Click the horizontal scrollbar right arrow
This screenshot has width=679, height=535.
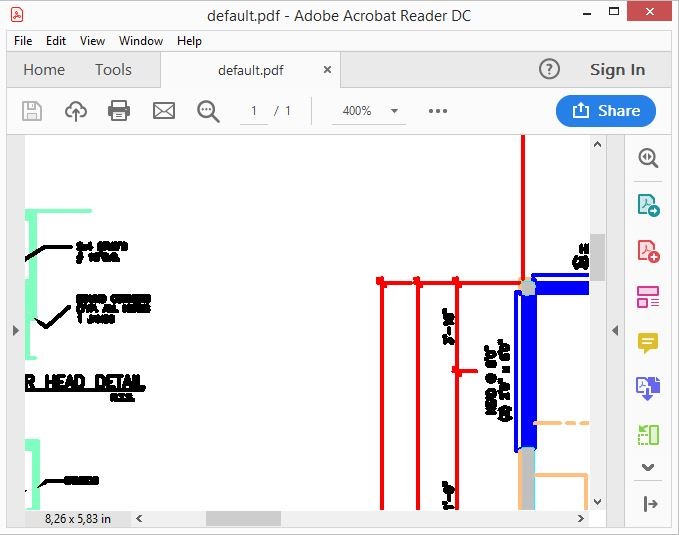[x=581, y=518]
